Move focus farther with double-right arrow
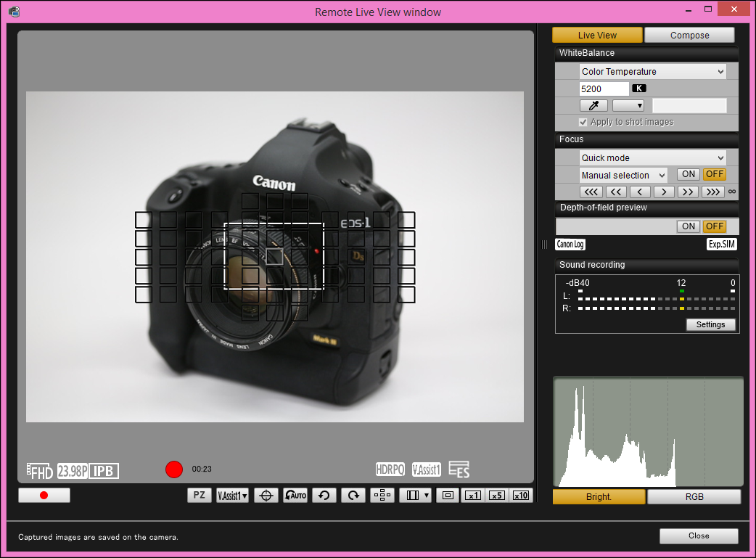Screen dimensions: 756x558 coord(689,192)
